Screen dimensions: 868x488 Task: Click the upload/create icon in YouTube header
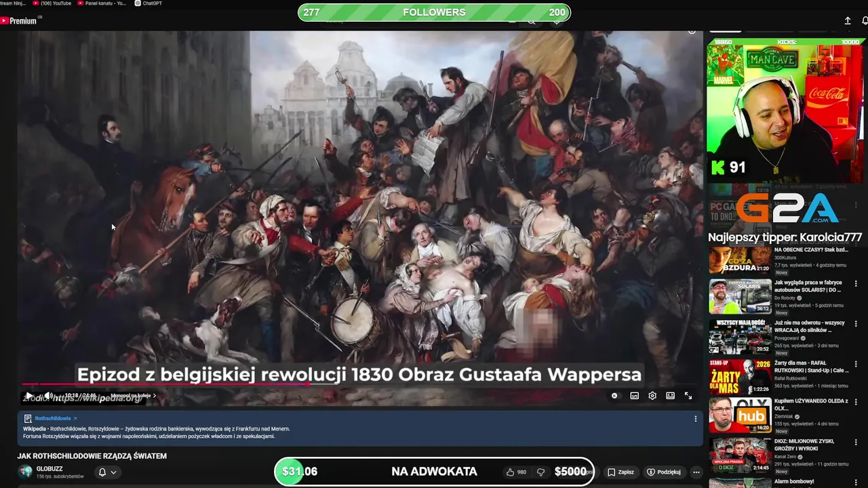tap(848, 21)
